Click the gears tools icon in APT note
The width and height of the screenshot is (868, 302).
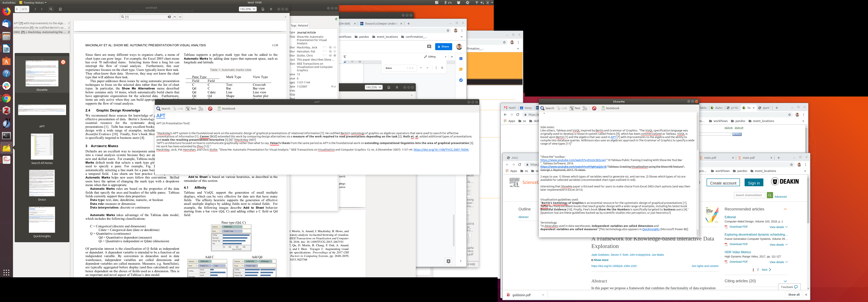(201, 109)
